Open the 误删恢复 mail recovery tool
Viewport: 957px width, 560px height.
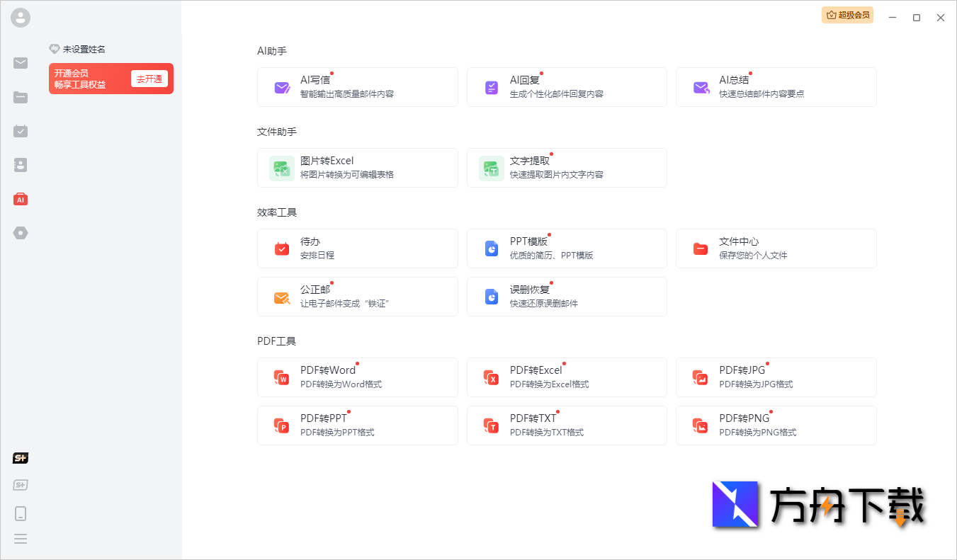tap(566, 296)
